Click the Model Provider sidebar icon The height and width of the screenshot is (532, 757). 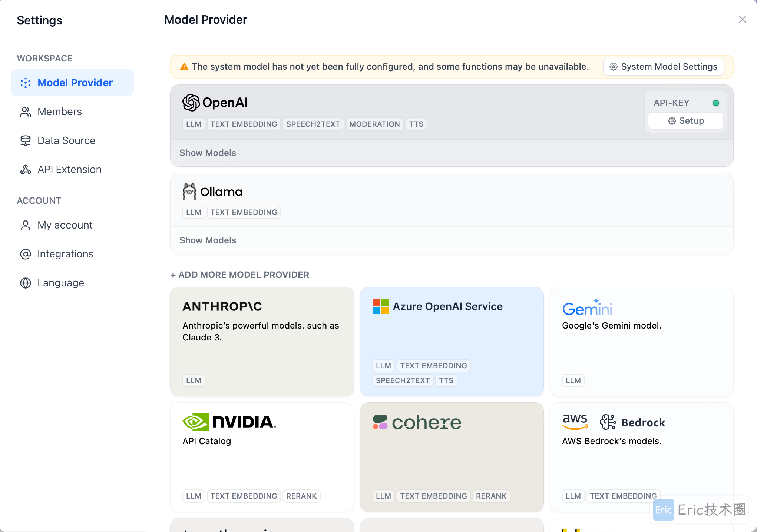pyautogui.click(x=26, y=83)
